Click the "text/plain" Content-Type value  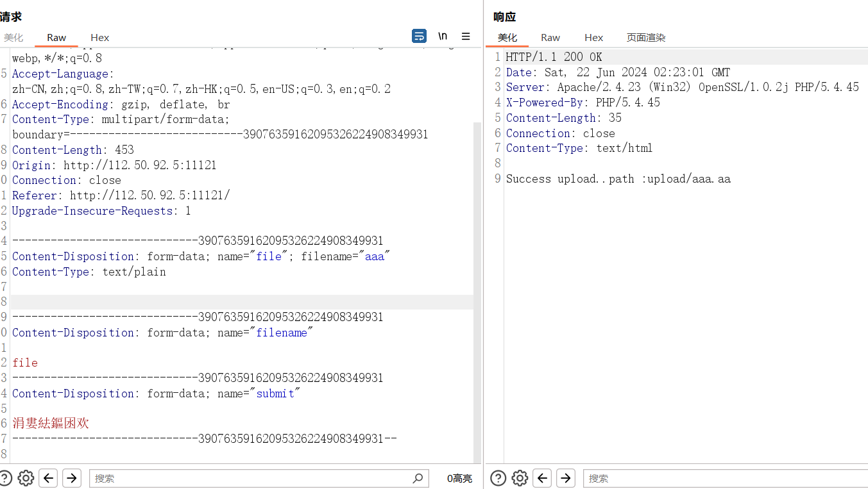tap(134, 272)
